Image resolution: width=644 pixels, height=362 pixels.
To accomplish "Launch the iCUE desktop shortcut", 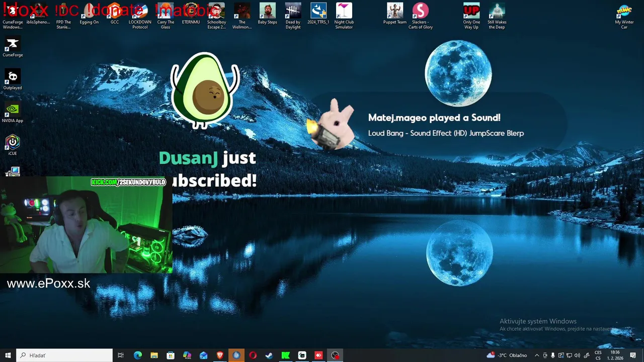I will tap(13, 145).
